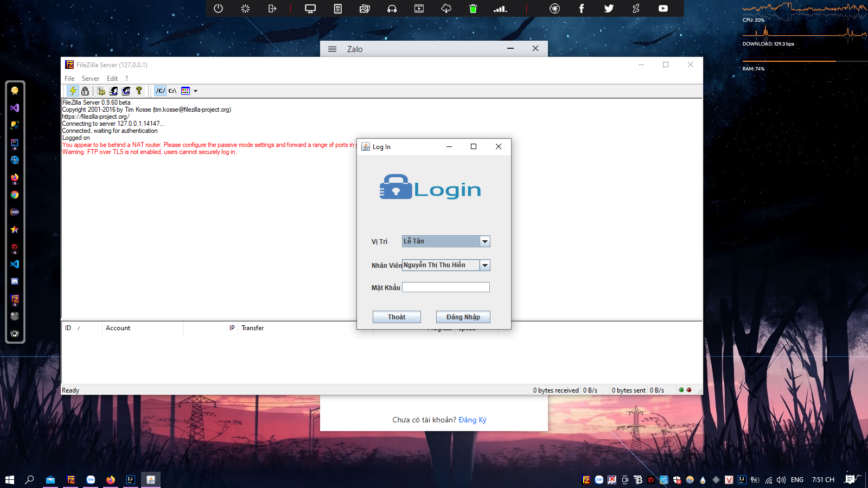Toggle the C:\ path display button
The image size is (868, 488).
click(173, 91)
